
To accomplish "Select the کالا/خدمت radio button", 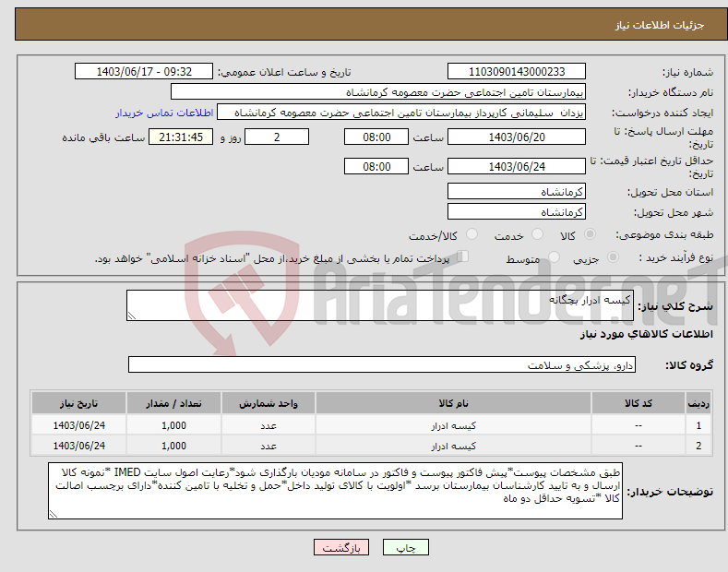I will pyautogui.click(x=471, y=234).
